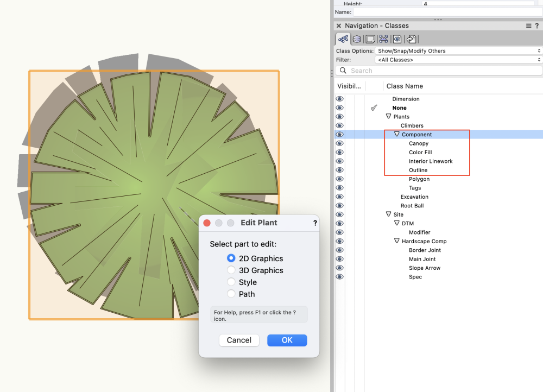Open the Class Options dropdown

[x=459, y=50]
